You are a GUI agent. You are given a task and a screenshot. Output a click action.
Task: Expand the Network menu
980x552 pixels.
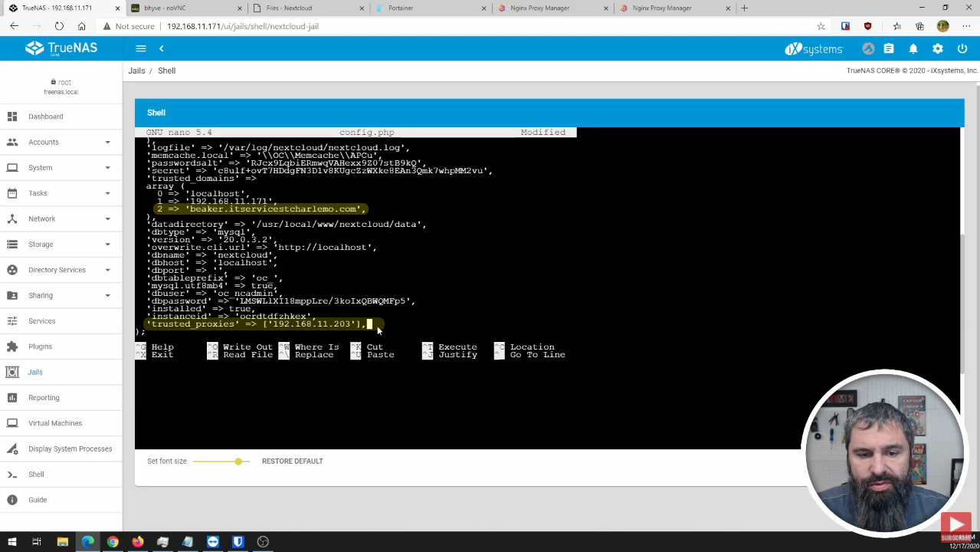(x=61, y=219)
